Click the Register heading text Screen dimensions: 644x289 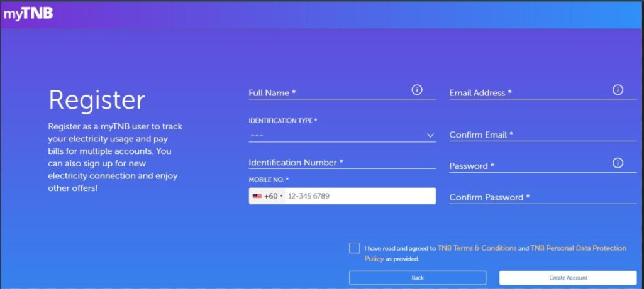point(96,100)
